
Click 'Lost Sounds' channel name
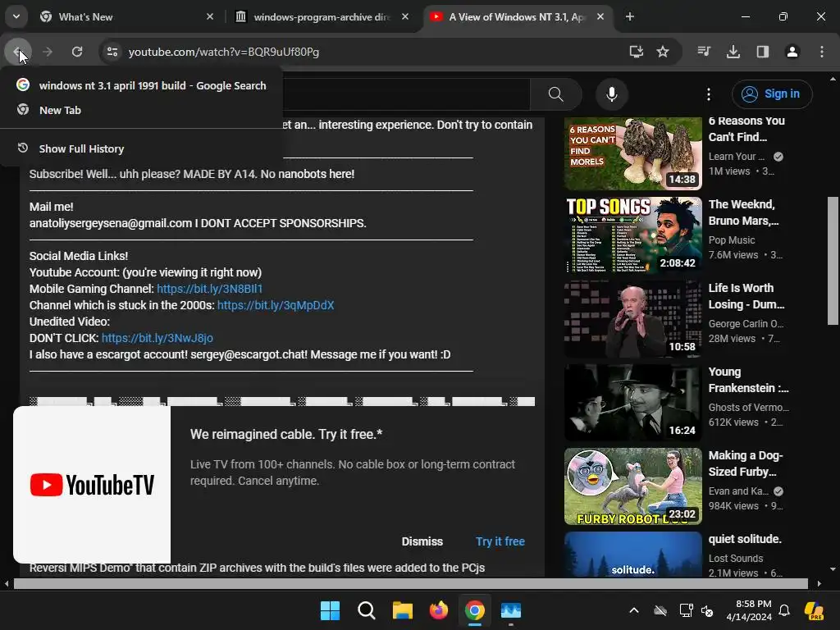coord(736,558)
